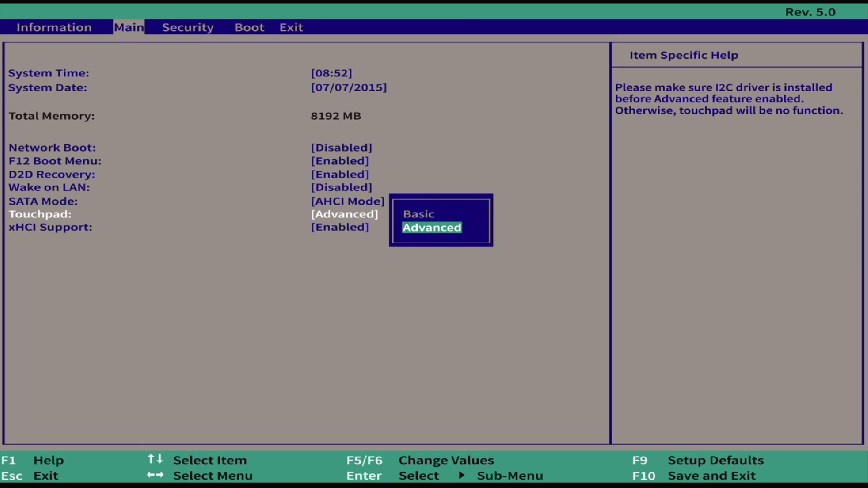Image resolution: width=868 pixels, height=488 pixels.
Task: Go to the Boot tab
Action: click(x=249, y=27)
